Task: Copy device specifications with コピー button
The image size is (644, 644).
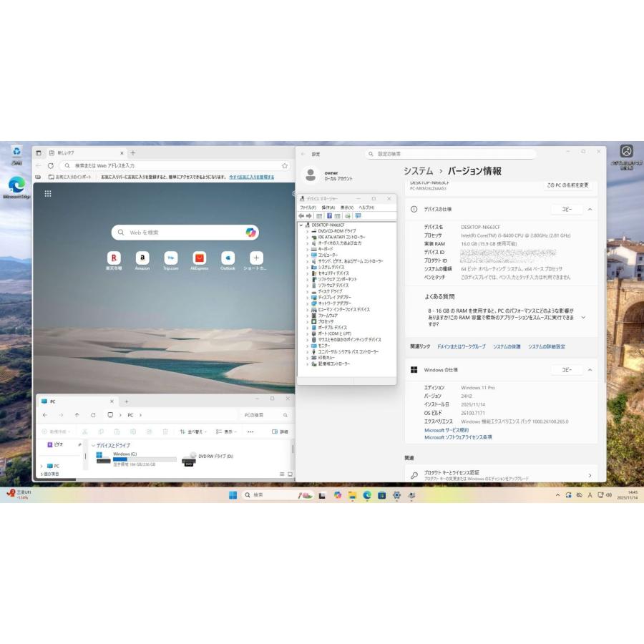Action: pyautogui.click(x=567, y=210)
